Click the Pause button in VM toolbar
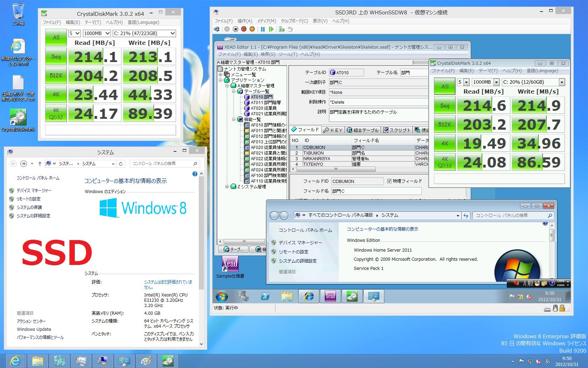 point(262,29)
